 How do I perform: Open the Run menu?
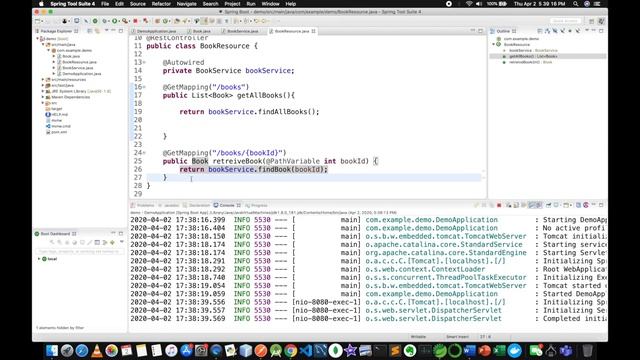(251, 4)
